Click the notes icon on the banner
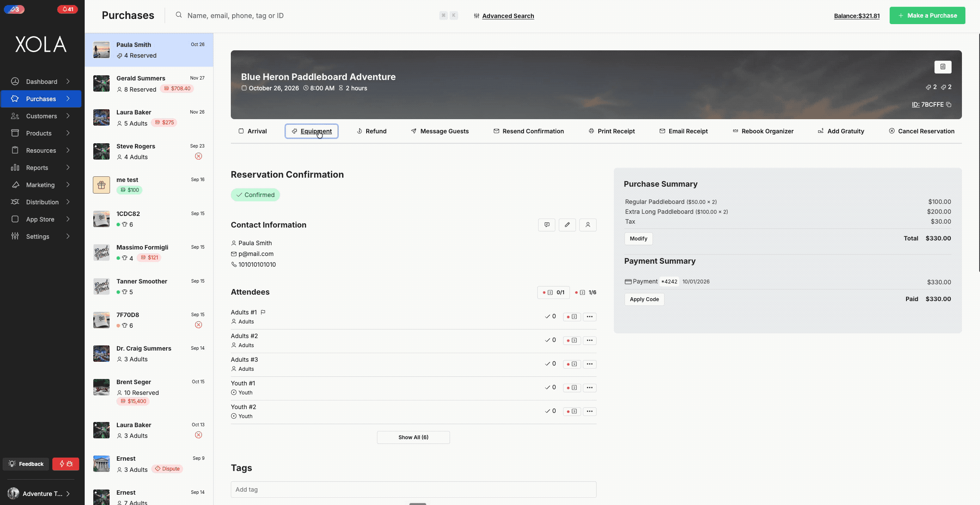Image resolution: width=980 pixels, height=505 pixels. (x=943, y=67)
